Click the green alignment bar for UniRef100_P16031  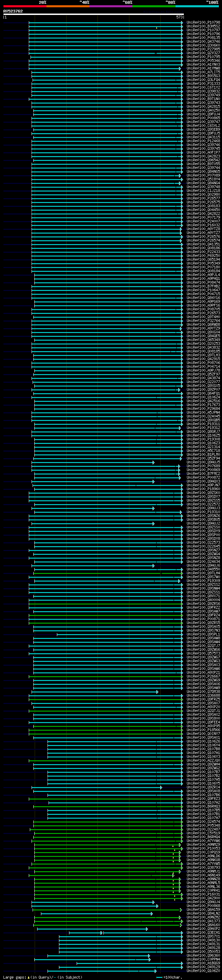click(109, 894)
